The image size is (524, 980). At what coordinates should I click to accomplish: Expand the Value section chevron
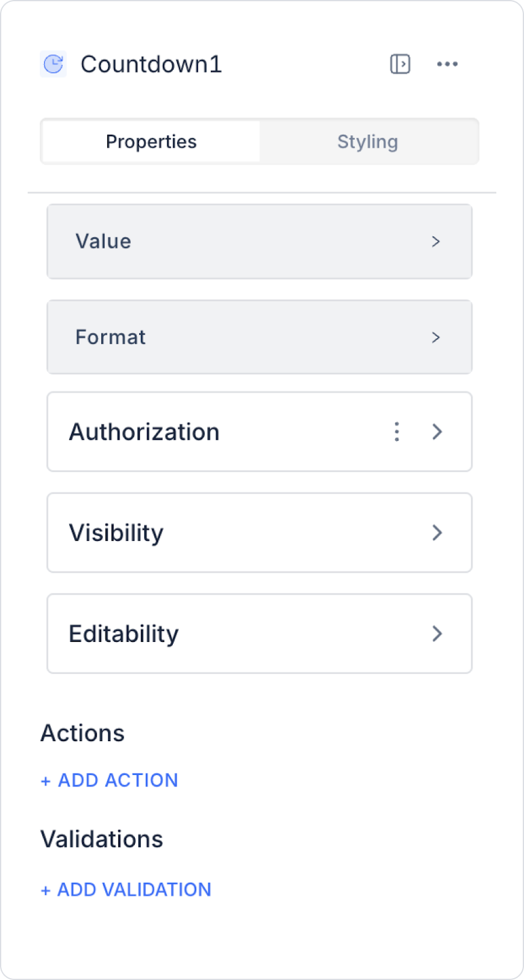click(436, 241)
